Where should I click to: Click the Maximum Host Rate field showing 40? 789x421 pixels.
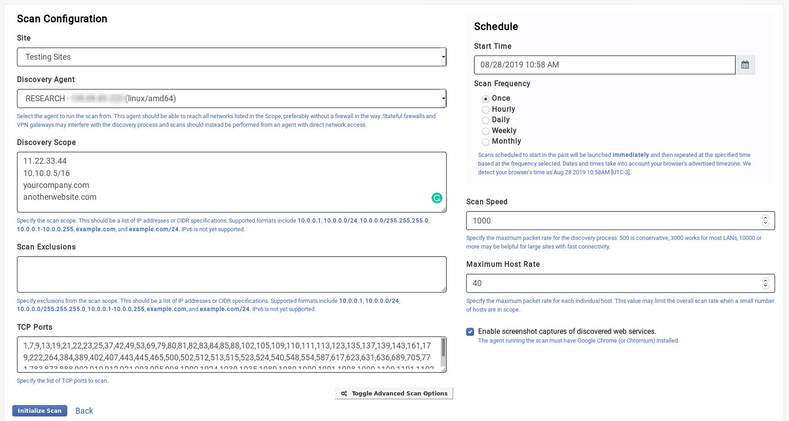click(x=620, y=283)
